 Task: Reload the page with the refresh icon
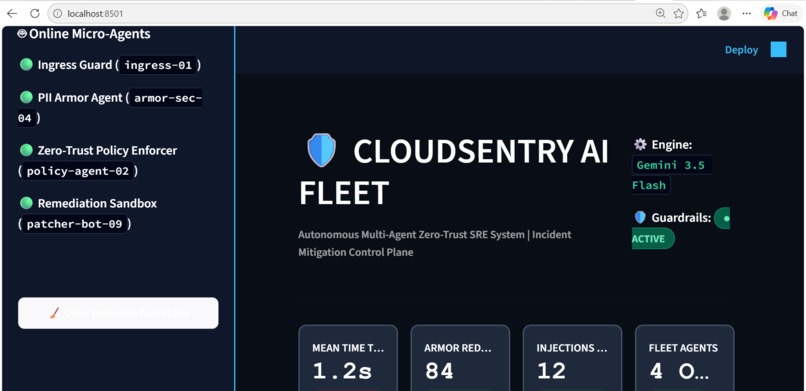tap(34, 13)
